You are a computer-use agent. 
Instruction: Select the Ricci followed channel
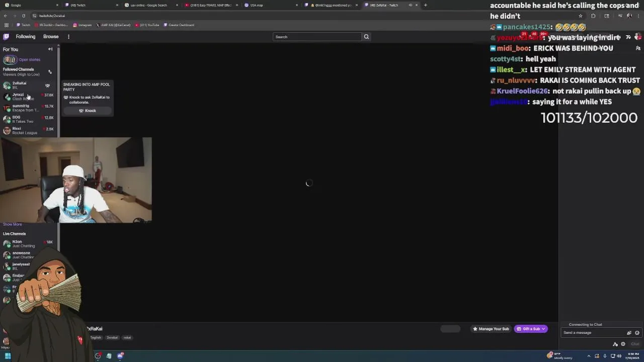point(28,131)
